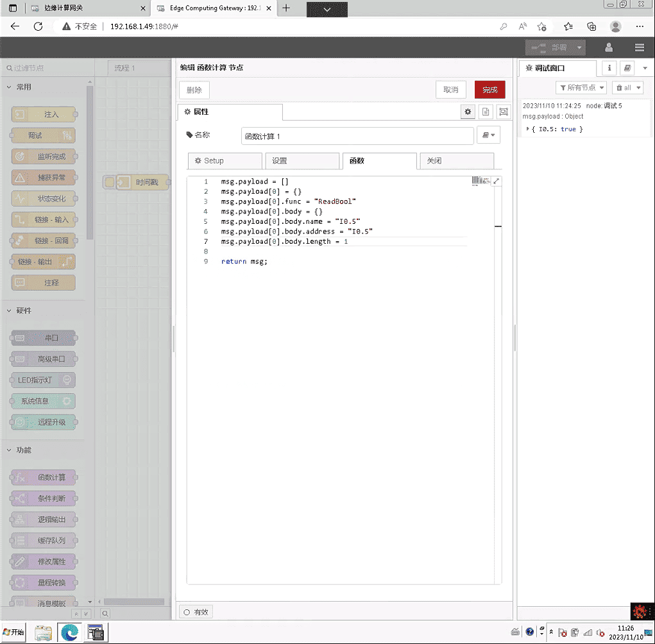Image resolution: width=655 pixels, height=644 pixels.
Task: Select the 量程转换 node in sidebar
Action: coord(42,582)
